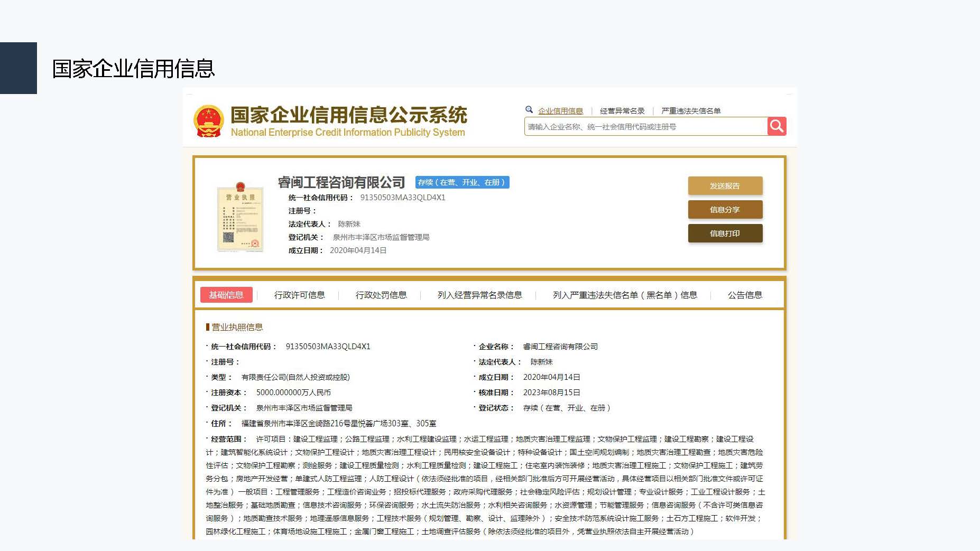Click the national emblem logo
The height and width of the screenshot is (551, 980).
tap(208, 121)
